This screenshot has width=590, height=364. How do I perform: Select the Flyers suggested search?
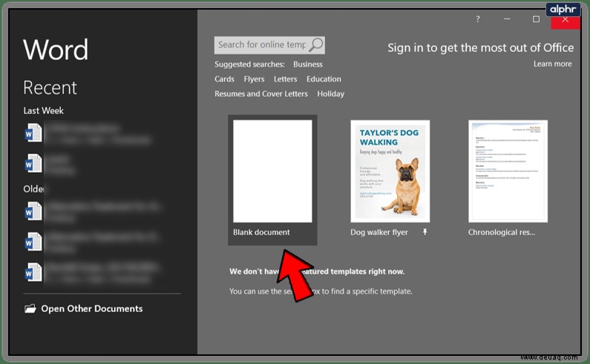(254, 79)
